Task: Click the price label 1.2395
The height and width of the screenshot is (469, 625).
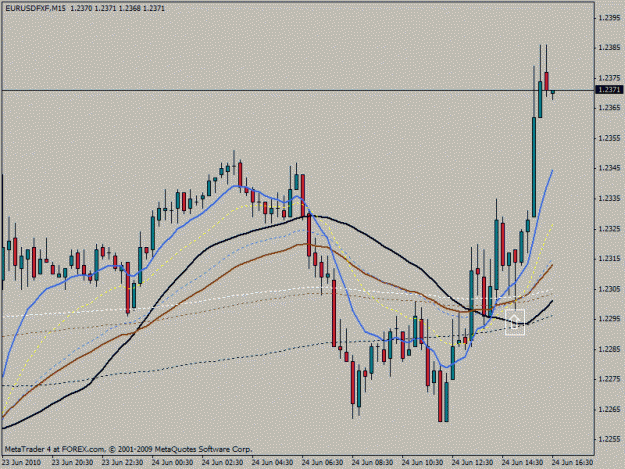Action: tap(610, 18)
